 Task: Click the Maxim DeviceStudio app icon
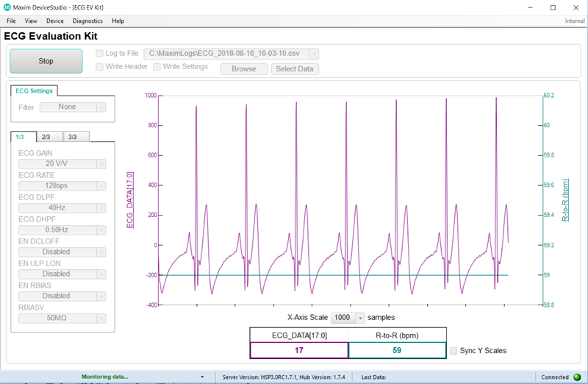7,7
